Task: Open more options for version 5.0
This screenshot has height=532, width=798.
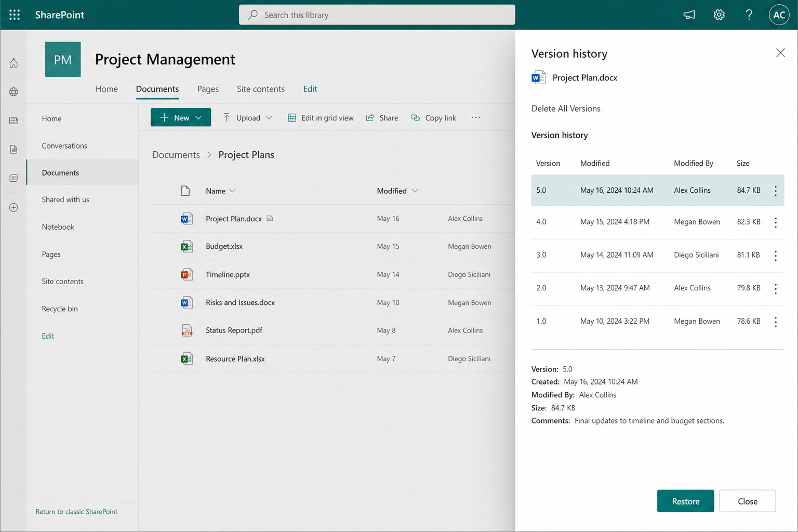Action: point(776,191)
